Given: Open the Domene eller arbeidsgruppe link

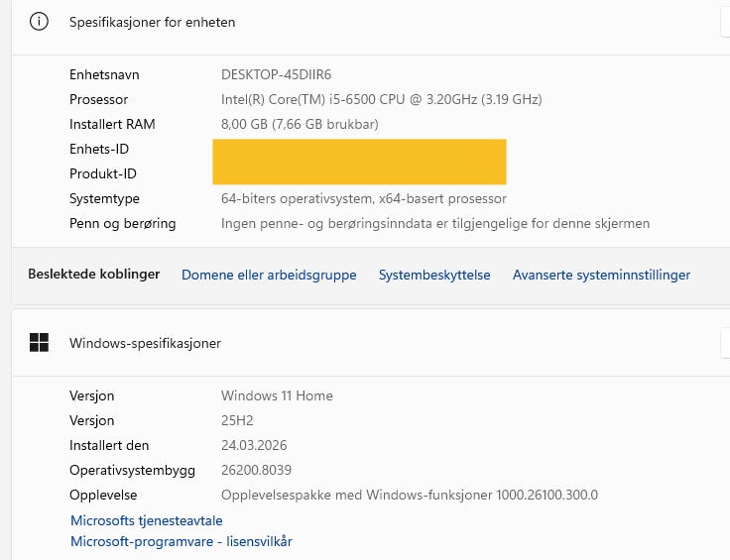Looking at the screenshot, I should click(269, 275).
